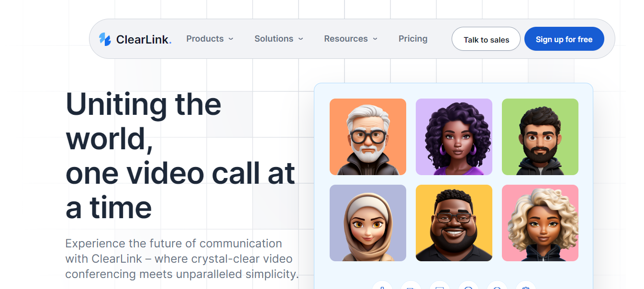The image size is (644, 289).
Task: Click Sign up for free
Action: (564, 39)
